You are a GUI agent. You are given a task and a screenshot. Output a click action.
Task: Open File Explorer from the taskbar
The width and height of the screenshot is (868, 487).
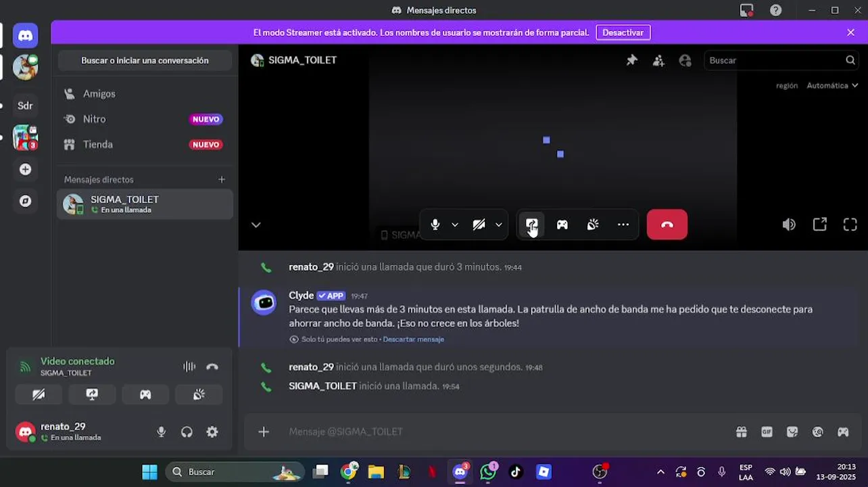[x=376, y=472]
